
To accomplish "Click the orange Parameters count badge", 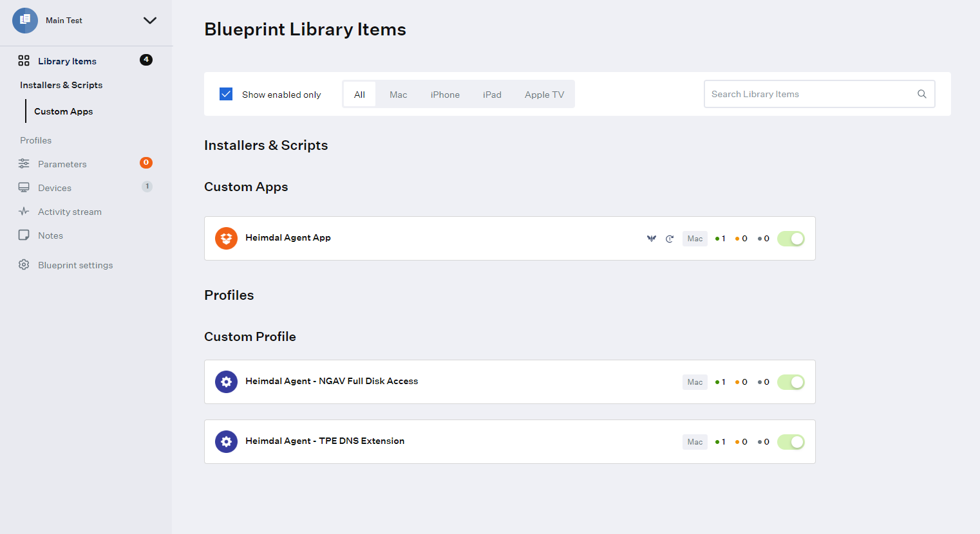I will pos(146,163).
